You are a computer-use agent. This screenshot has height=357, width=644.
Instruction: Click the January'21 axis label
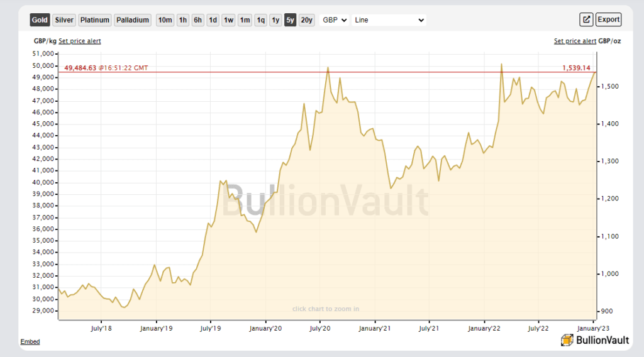[x=375, y=328]
